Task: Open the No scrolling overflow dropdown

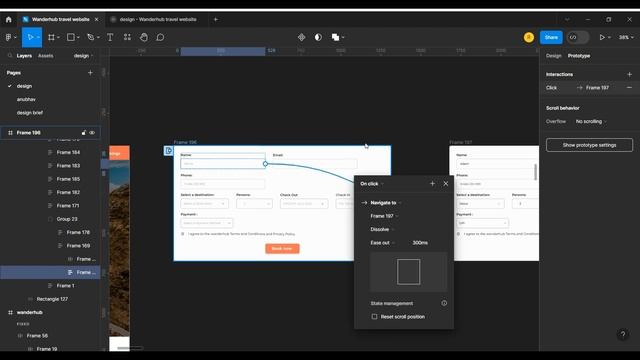Action: coord(591,121)
